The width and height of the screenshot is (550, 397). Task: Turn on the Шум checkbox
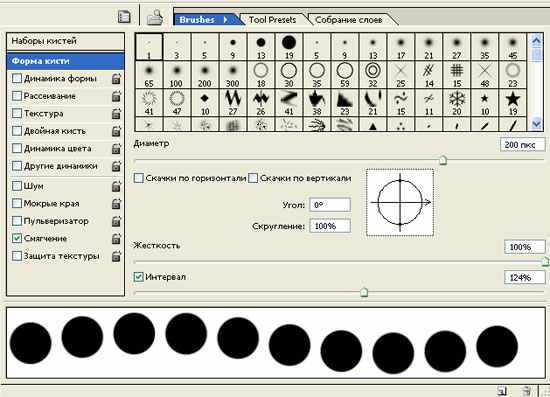(x=16, y=186)
